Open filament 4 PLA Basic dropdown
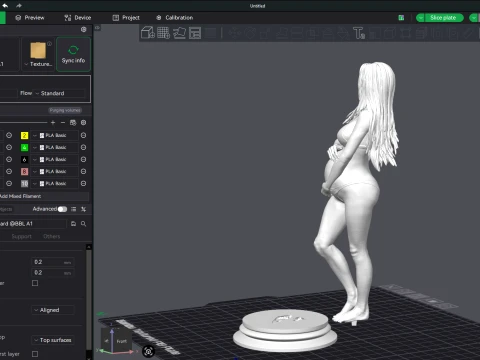This screenshot has height=360, width=480. click(55, 147)
